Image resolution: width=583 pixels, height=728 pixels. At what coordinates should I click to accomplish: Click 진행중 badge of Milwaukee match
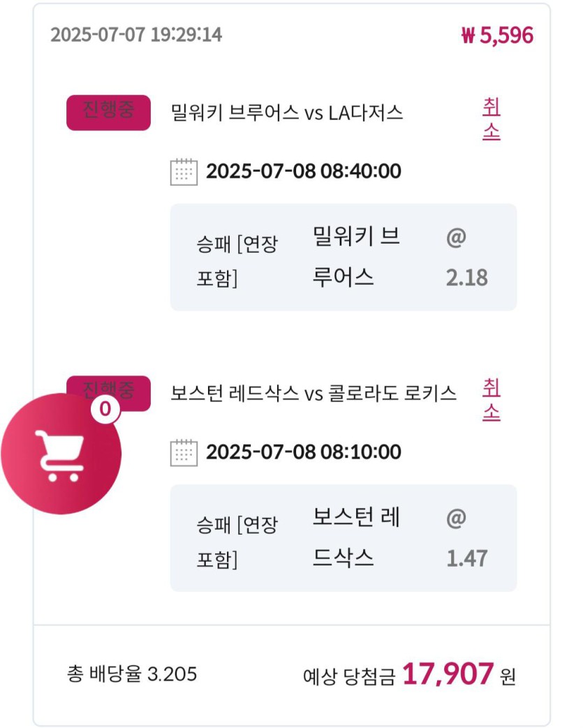(x=108, y=112)
